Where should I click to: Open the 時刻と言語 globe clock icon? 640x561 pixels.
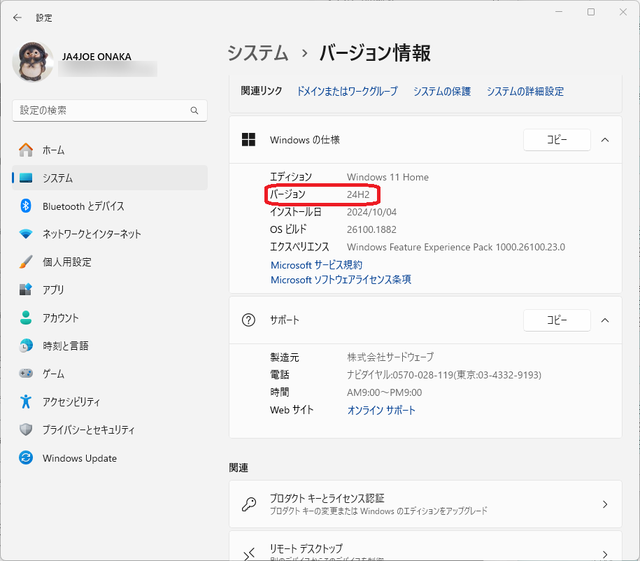click(x=26, y=345)
